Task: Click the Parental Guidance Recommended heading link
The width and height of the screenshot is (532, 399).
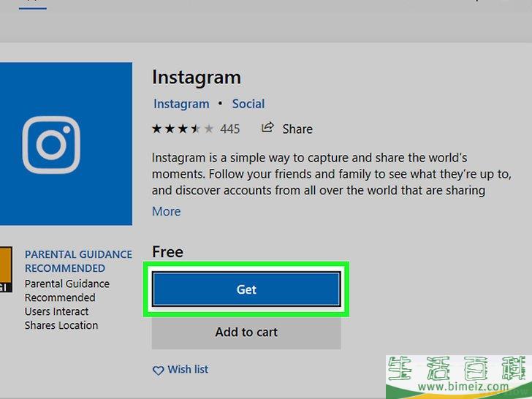Action: (78, 262)
